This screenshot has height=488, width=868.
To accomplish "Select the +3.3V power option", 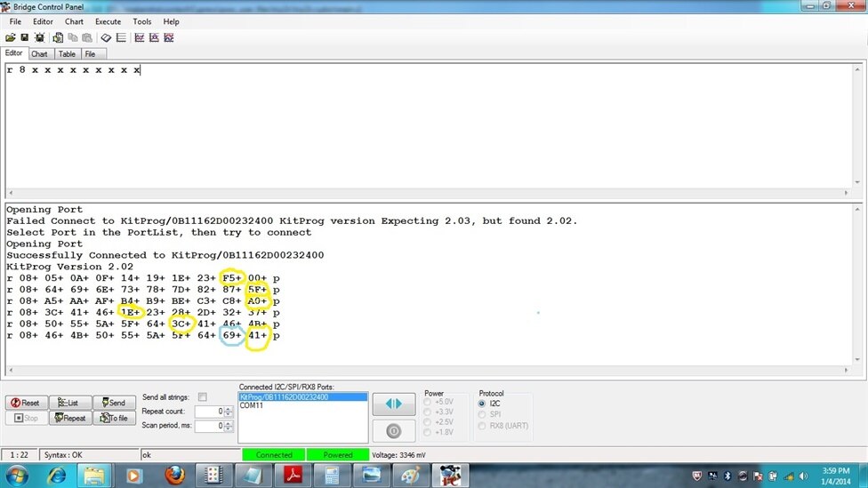I will (x=428, y=412).
